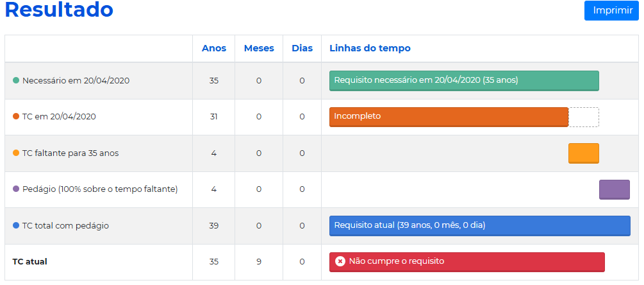Click the Linhas do tempo column header
This screenshot has width=644, height=285.
tap(370, 48)
